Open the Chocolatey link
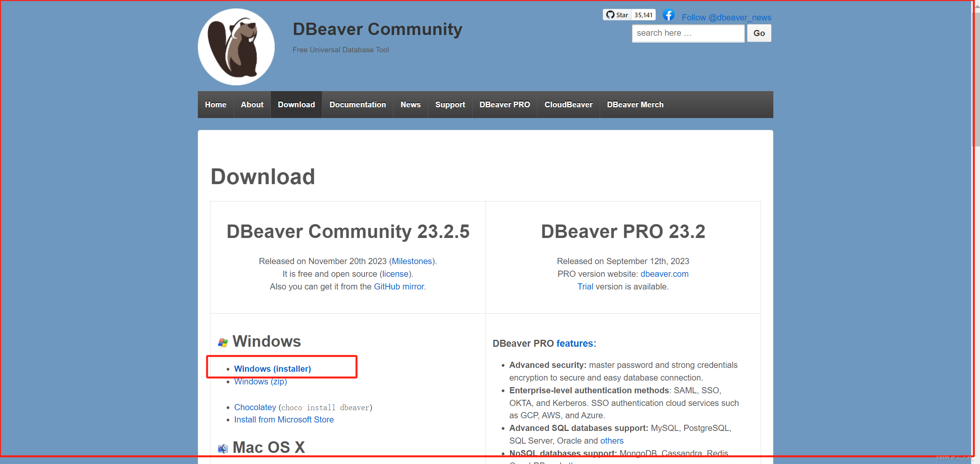 (255, 407)
